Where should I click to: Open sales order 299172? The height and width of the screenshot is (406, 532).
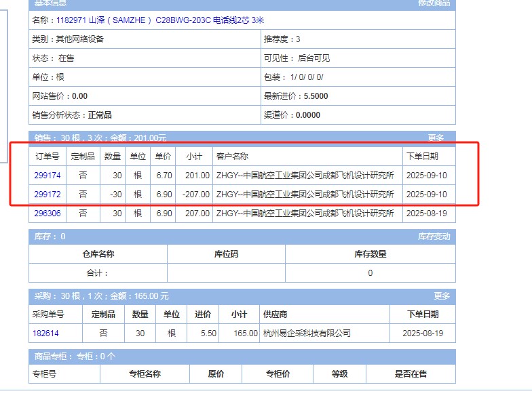pyautogui.click(x=47, y=195)
